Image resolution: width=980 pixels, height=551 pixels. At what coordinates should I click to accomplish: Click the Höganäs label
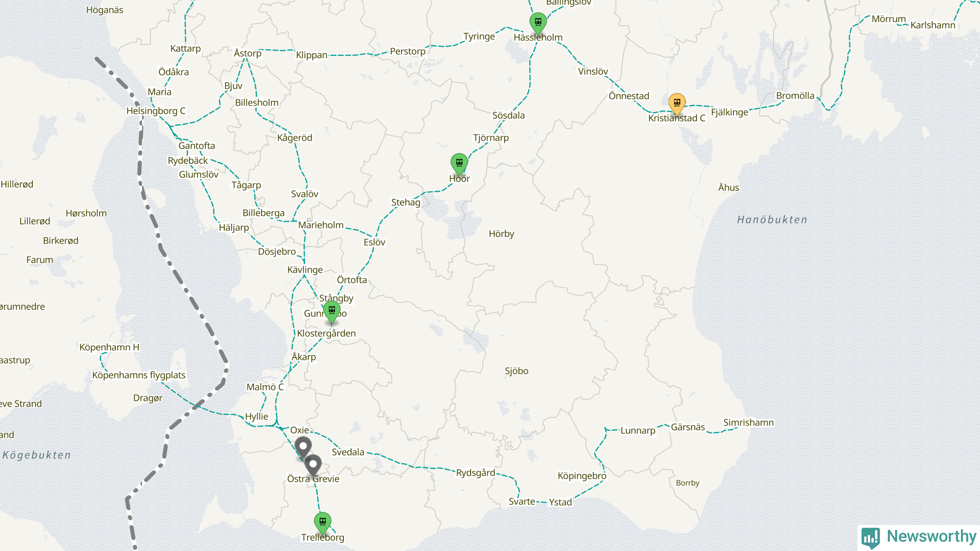coord(105,10)
